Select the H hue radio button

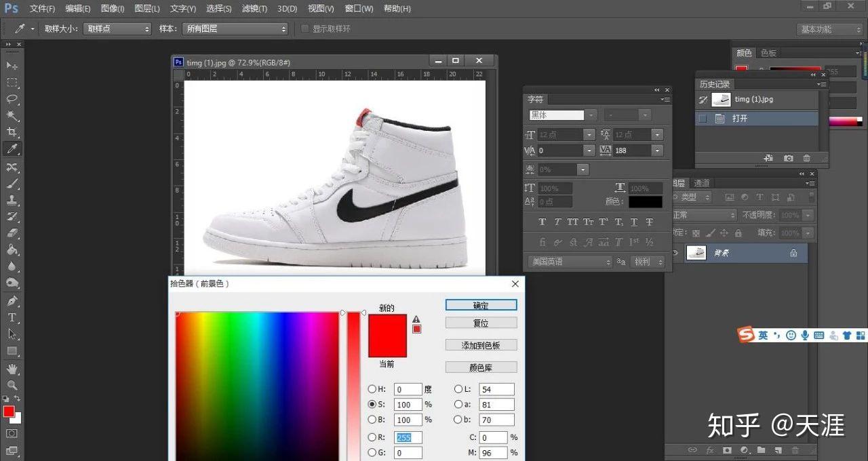pyautogui.click(x=372, y=389)
